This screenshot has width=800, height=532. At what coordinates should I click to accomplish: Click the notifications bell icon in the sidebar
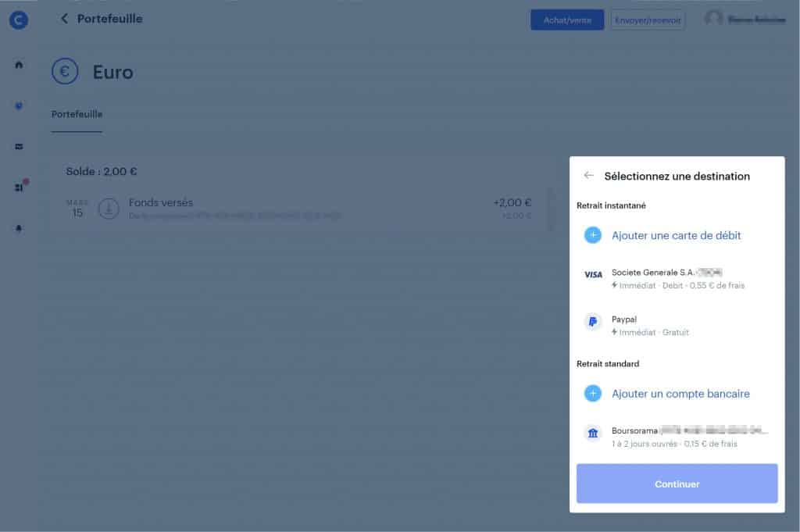click(x=18, y=228)
